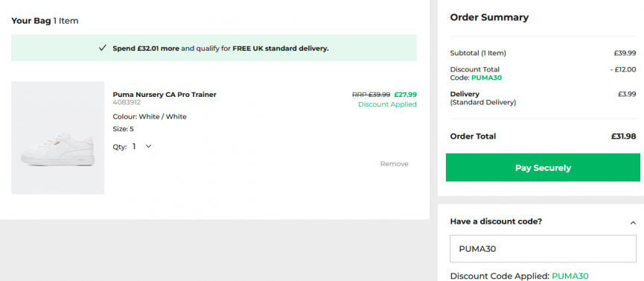
Task: Click the Your Bag heading
Action: [45, 21]
